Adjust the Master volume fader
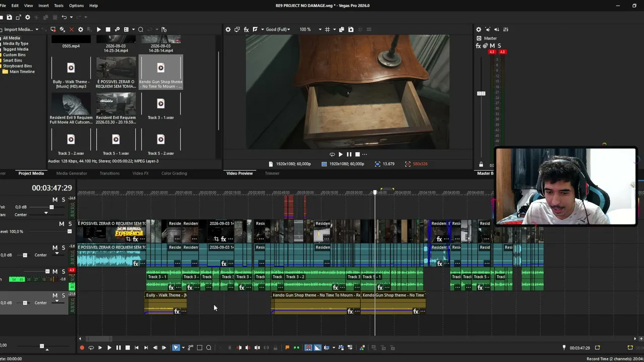Viewport: 644px width, 362px height. [481, 94]
